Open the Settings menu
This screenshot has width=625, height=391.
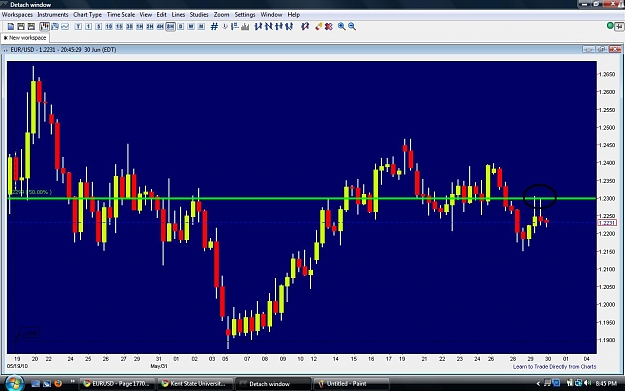[245, 15]
